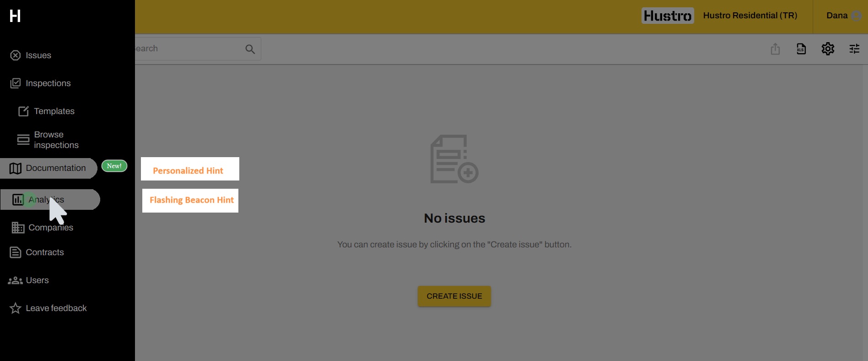Screen dimensions: 868x361
Task: Open the Users section
Action: [x=37, y=280]
